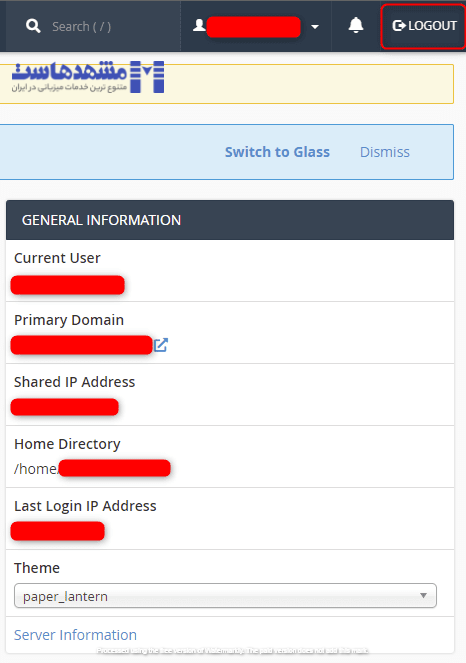Open the paper_lantern theme dropdown

pyautogui.click(x=225, y=596)
